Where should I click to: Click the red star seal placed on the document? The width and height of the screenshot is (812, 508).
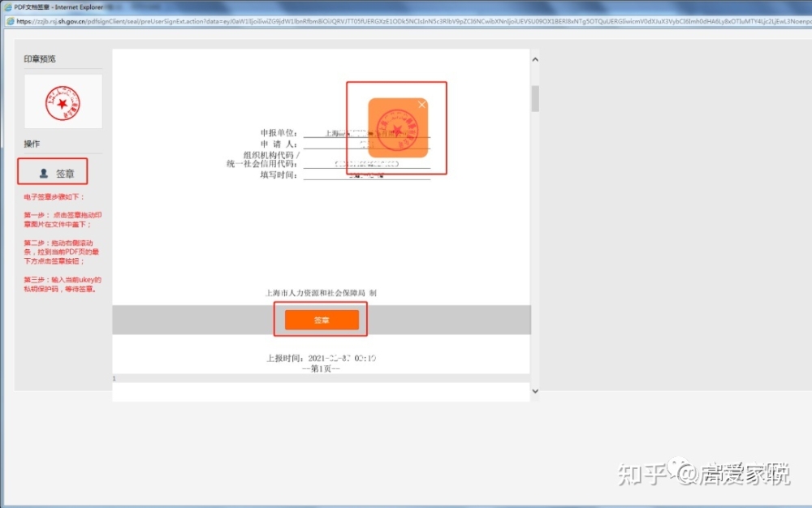(397, 130)
